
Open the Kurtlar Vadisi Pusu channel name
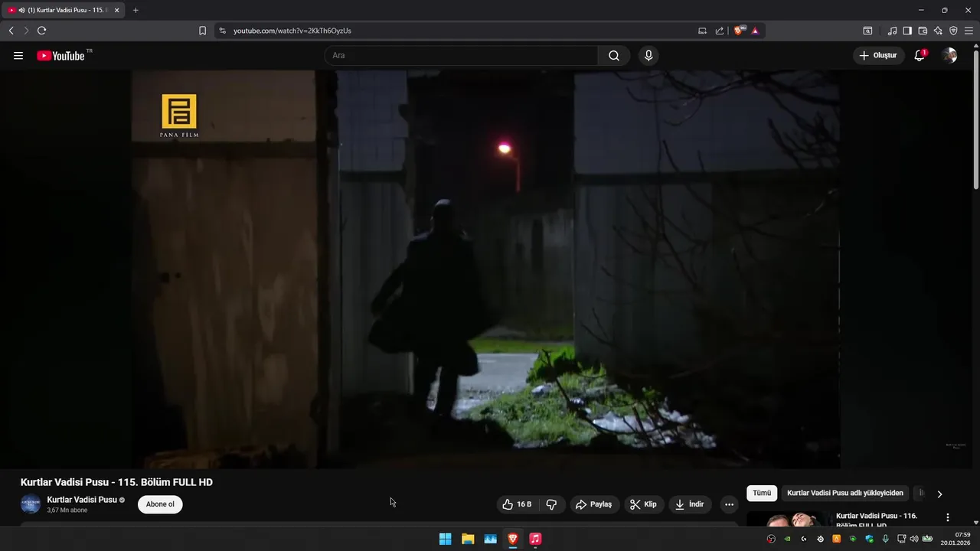click(x=82, y=500)
